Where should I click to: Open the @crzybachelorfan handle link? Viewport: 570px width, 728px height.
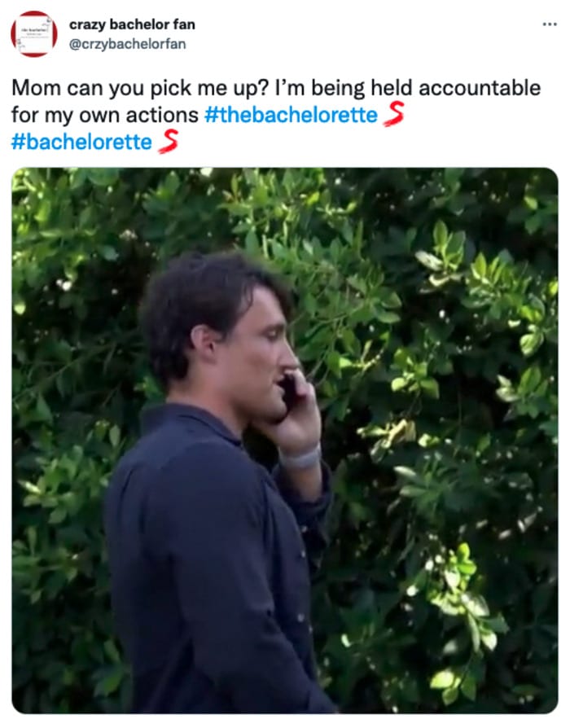point(128,44)
